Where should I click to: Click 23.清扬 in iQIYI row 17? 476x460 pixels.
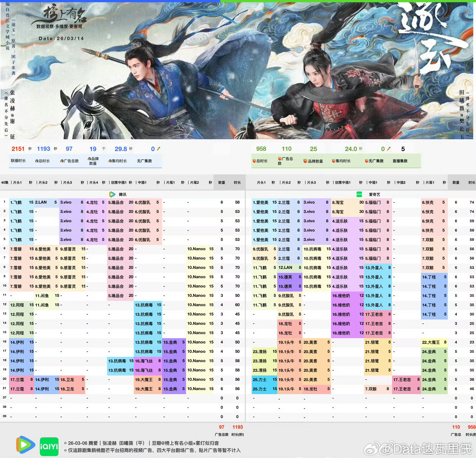(260, 352)
